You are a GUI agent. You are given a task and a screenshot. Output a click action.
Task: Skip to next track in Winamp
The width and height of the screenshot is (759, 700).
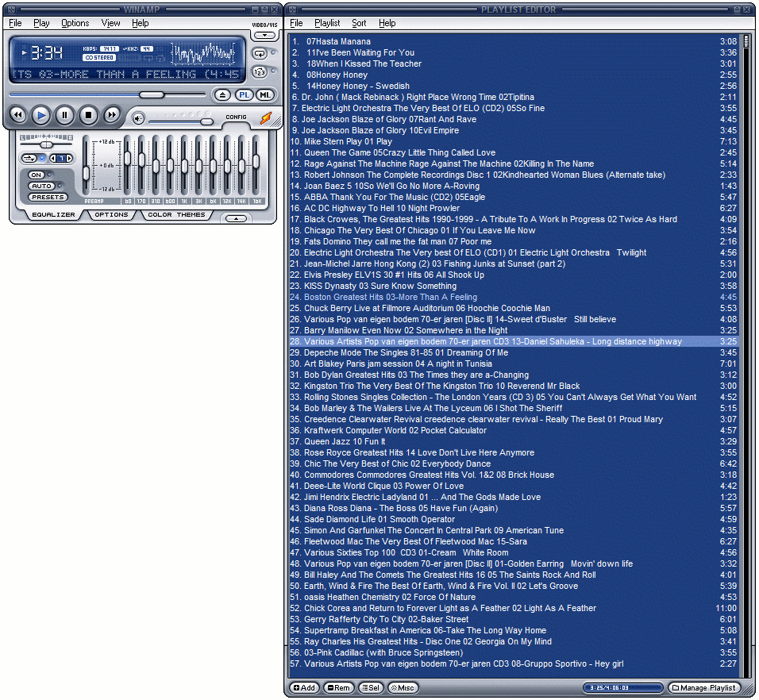point(111,115)
